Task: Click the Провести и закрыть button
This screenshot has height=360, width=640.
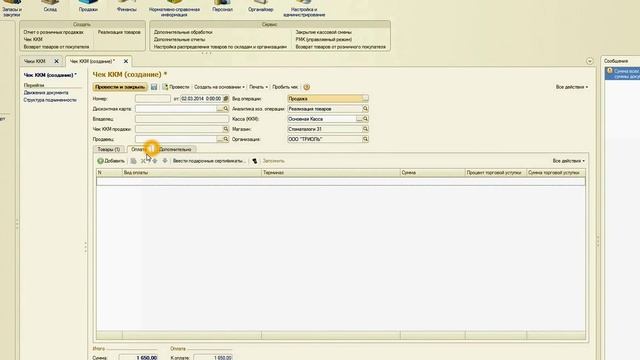Action: click(120, 87)
